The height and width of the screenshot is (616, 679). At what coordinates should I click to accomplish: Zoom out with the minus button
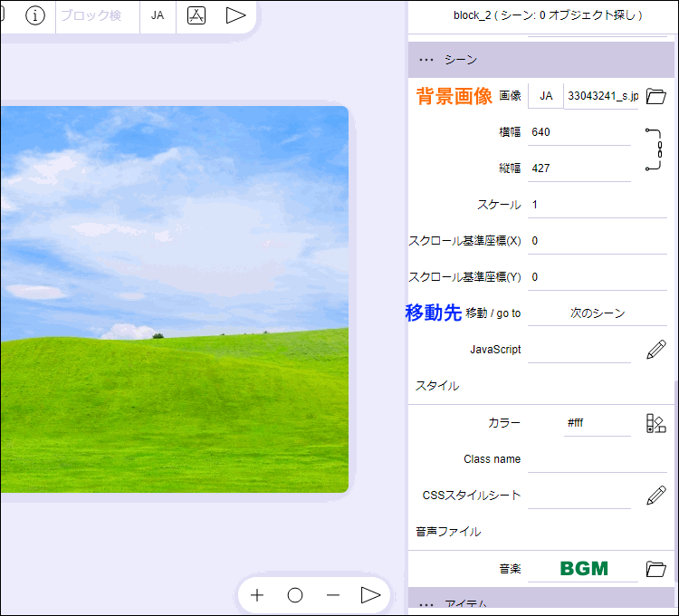[332, 595]
